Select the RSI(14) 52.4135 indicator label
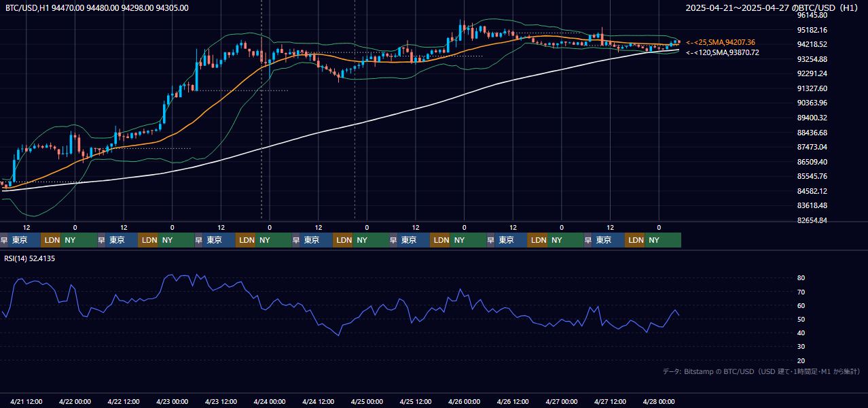The image size is (868, 408). [x=29, y=258]
